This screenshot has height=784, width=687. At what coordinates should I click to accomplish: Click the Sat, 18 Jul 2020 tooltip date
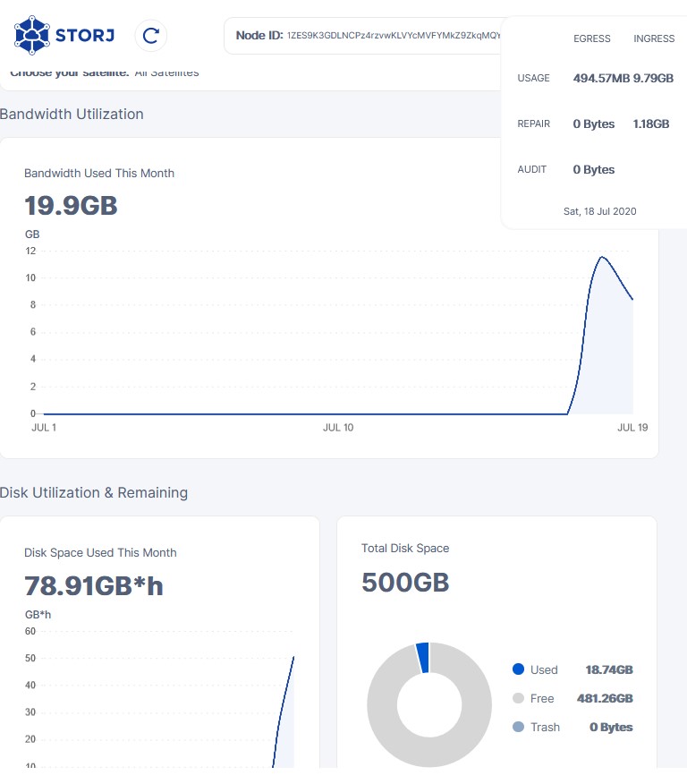tap(599, 211)
